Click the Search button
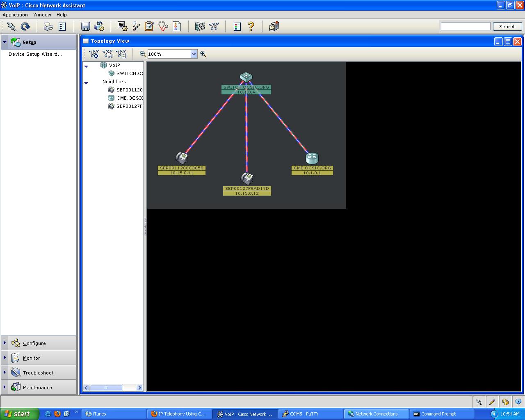The image size is (525, 420). pyautogui.click(x=507, y=26)
